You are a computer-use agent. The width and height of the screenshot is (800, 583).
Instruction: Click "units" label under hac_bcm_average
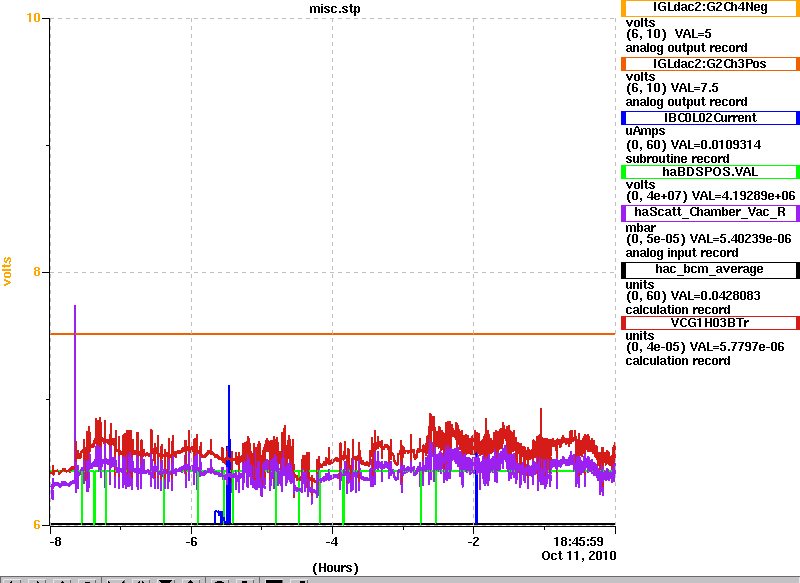[640, 285]
